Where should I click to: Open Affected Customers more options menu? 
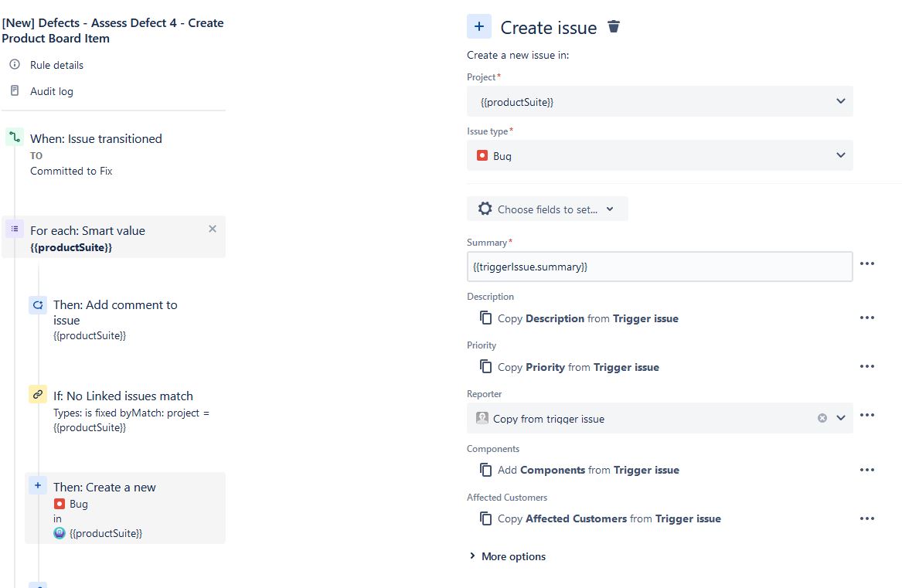pyautogui.click(x=867, y=519)
